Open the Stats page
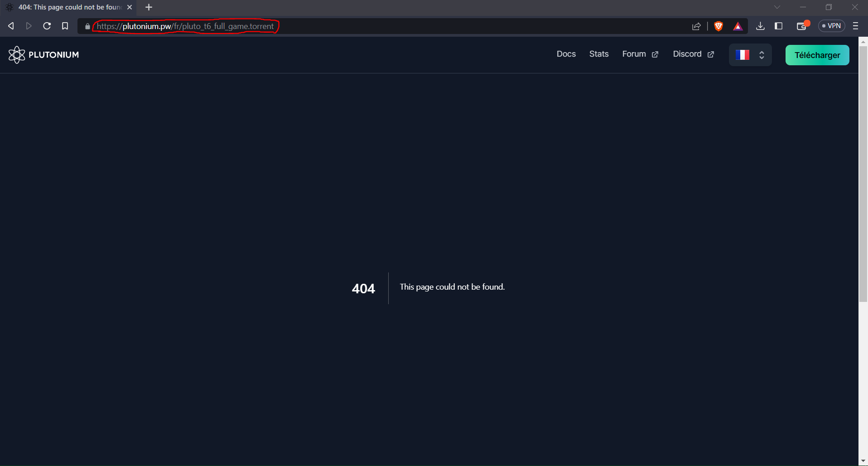This screenshot has height=466, width=868. click(598, 54)
